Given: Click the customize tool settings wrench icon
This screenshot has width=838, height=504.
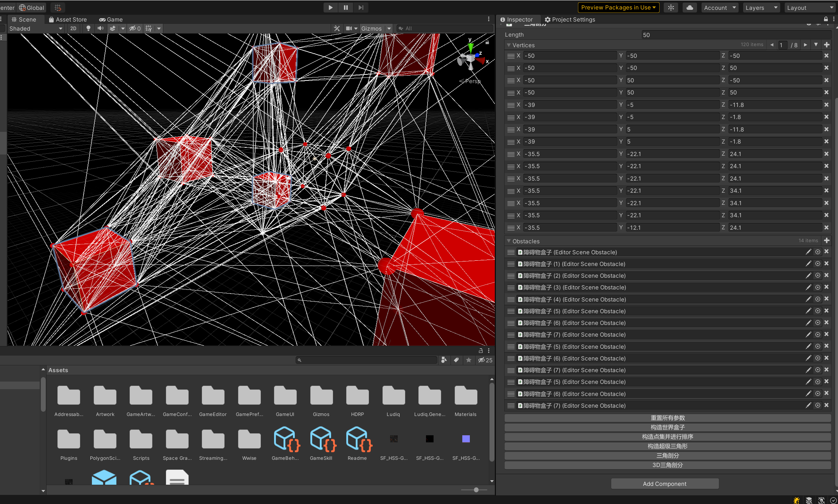Looking at the screenshot, I should 336,28.
